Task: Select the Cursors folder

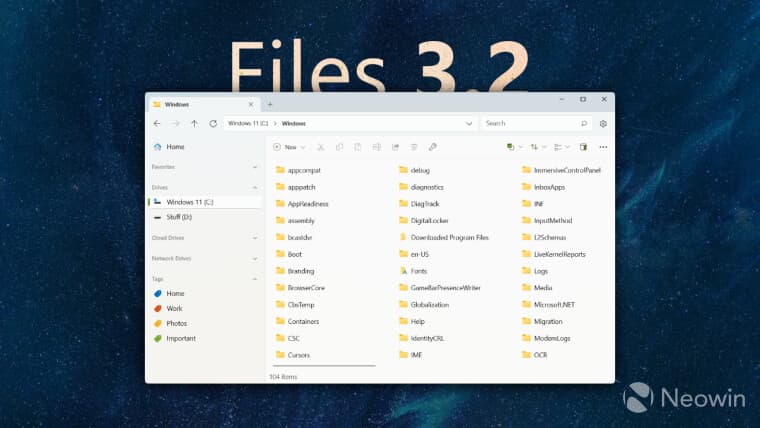Action: [292, 355]
